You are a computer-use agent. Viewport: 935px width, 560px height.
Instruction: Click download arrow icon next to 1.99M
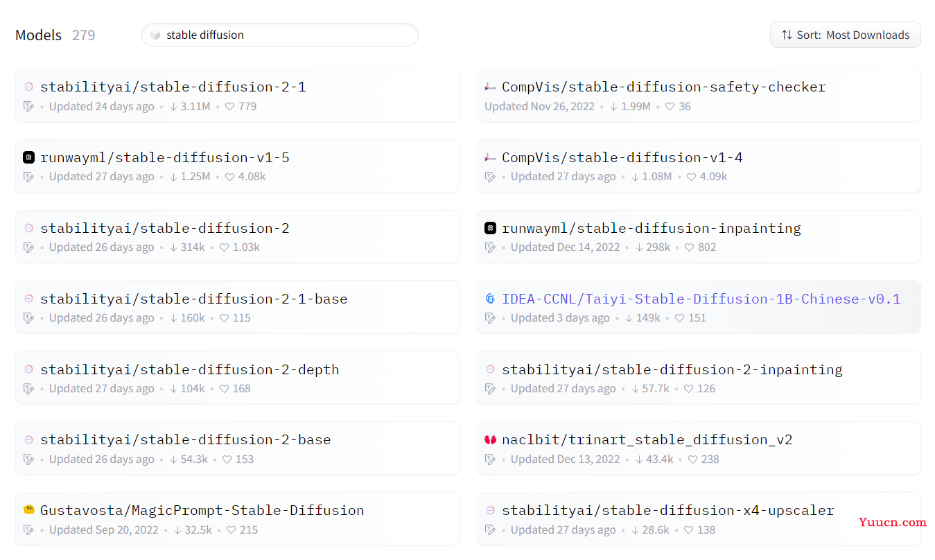[614, 107]
